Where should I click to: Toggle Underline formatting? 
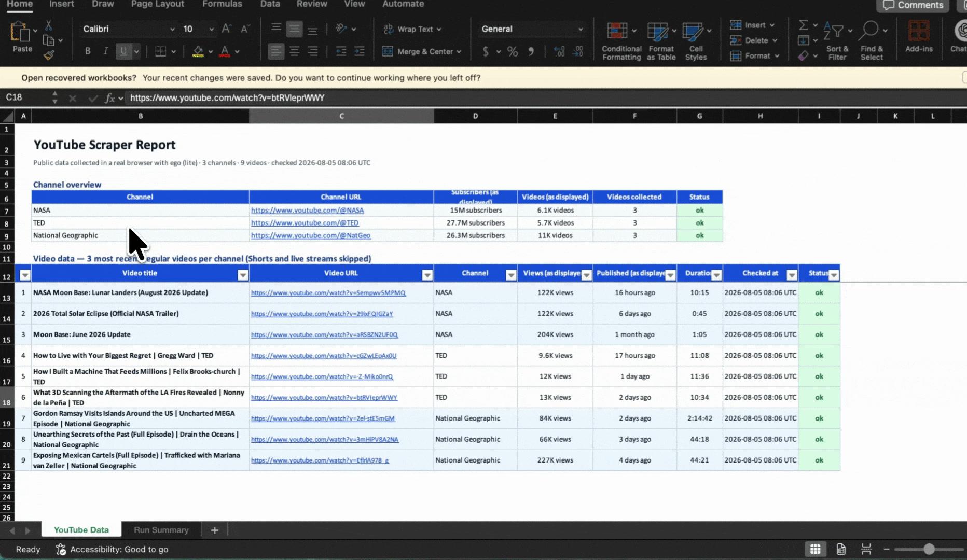(123, 51)
